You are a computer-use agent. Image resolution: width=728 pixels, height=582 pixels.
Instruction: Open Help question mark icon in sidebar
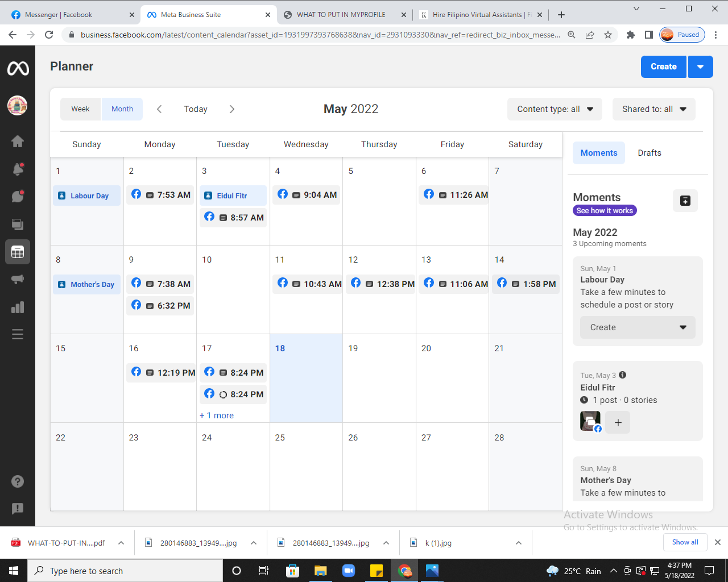[x=18, y=481]
